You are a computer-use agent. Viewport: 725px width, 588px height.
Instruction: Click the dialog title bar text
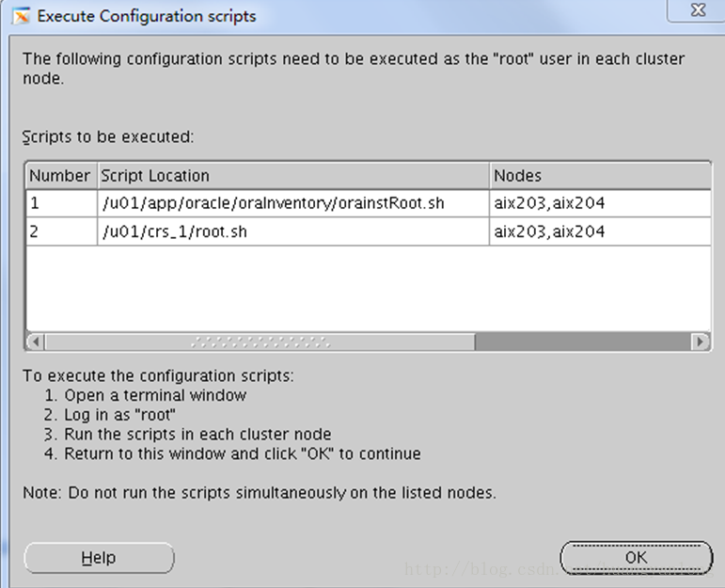146,16
